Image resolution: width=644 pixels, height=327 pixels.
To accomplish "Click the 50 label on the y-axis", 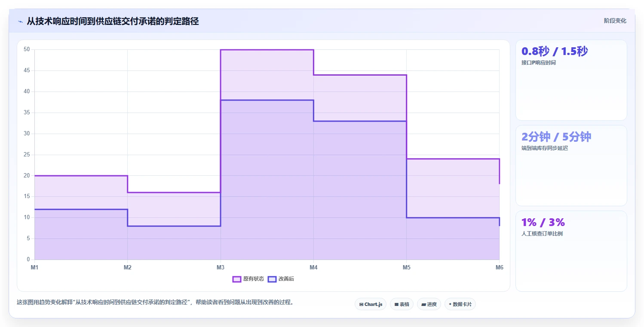I will (x=27, y=49).
